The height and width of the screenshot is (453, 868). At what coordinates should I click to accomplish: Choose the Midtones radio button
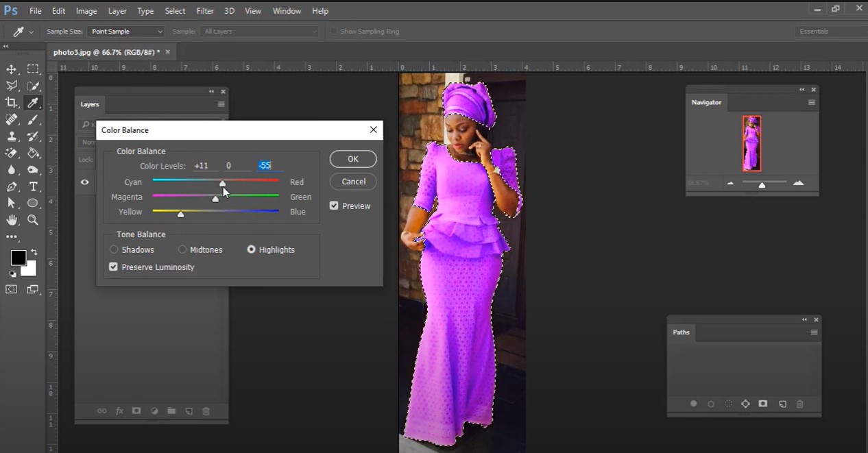click(x=182, y=250)
